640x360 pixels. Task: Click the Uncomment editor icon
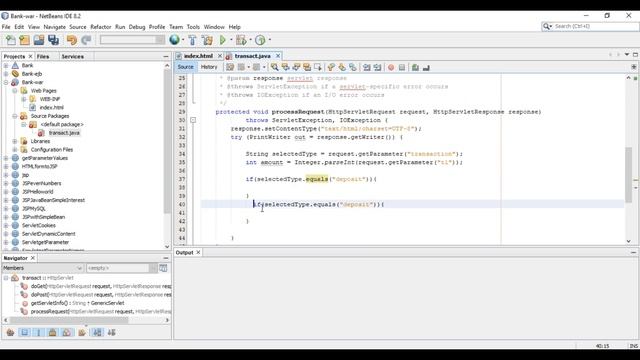pos(426,67)
